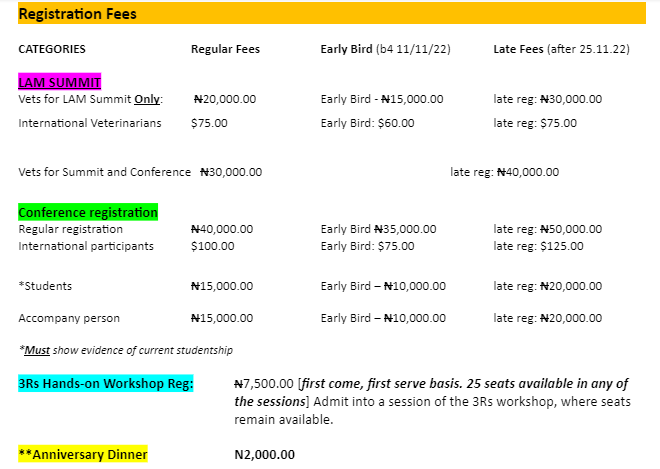Select the LAM SUMMIT magenta heading

(x=59, y=82)
